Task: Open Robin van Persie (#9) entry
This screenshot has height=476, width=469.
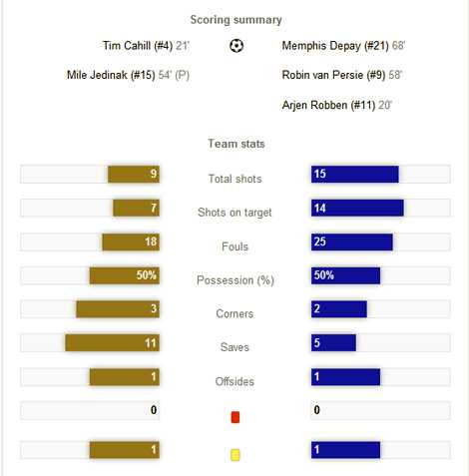Action: coord(342,75)
